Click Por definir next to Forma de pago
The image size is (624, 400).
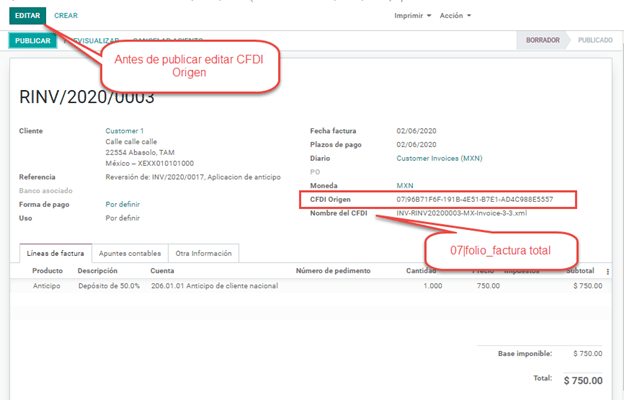point(123,204)
